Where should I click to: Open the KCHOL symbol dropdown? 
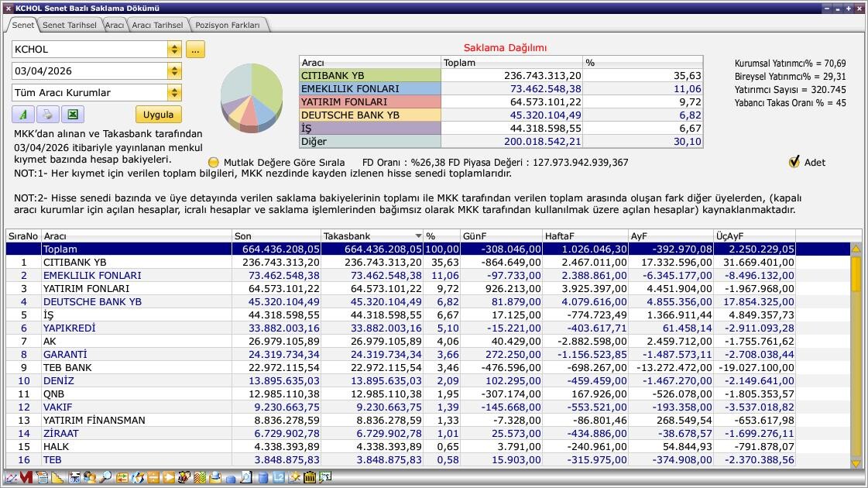(x=174, y=50)
